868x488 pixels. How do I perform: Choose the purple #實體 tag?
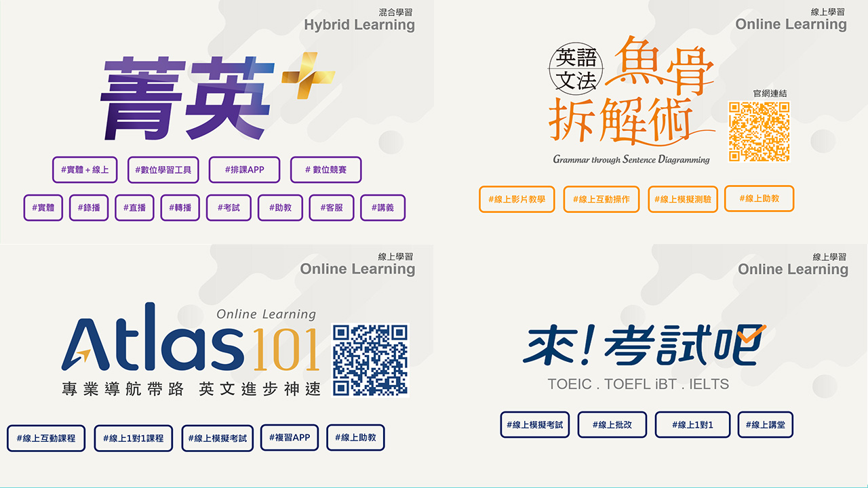click(x=43, y=208)
